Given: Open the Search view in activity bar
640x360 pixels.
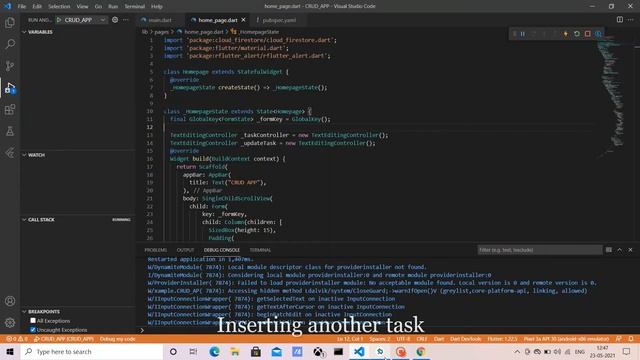Looking at the screenshot, I should pos(10,44).
